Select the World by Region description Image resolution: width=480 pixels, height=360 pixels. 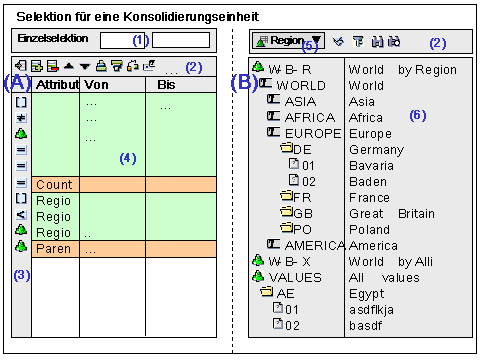pos(403,70)
